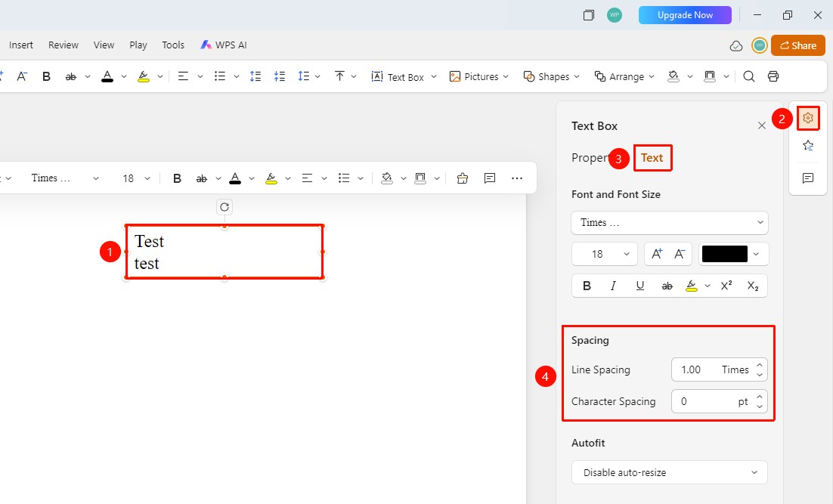Viewport: 833px width, 504px height.
Task: Click the Character Spacing value field
Action: click(x=720, y=401)
